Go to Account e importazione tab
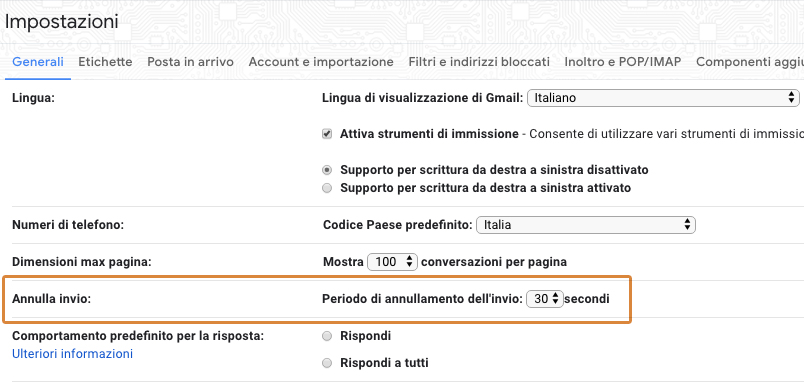 click(321, 62)
